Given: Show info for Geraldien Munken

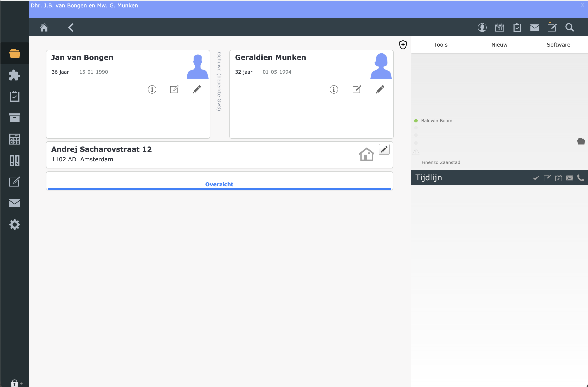Looking at the screenshot, I should [x=334, y=89].
